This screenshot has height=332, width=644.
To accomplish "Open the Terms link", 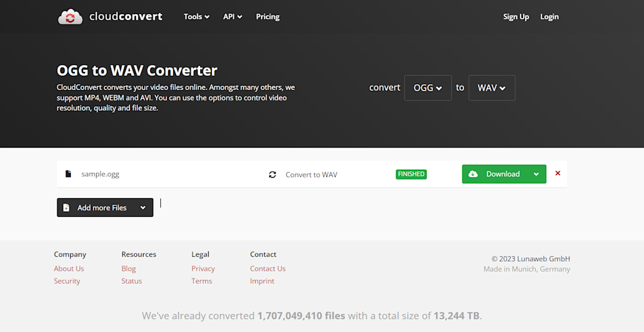I will (x=202, y=281).
